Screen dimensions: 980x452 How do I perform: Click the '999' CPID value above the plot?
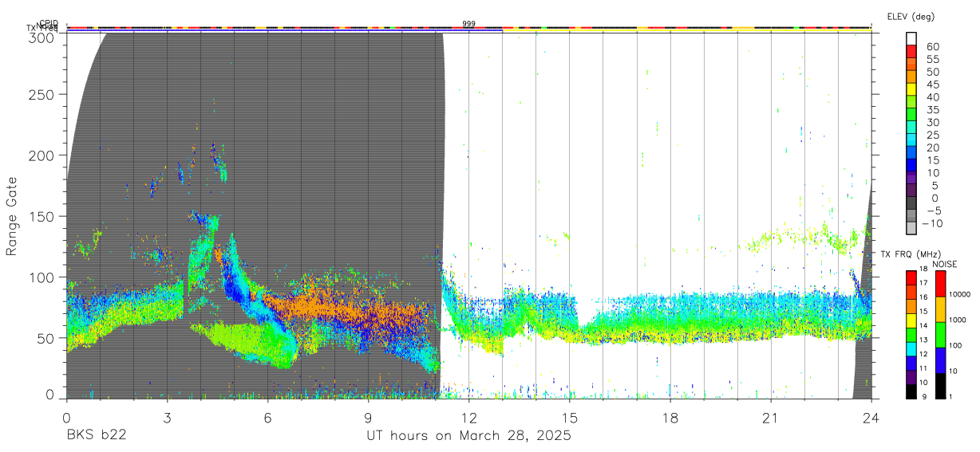click(469, 24)
